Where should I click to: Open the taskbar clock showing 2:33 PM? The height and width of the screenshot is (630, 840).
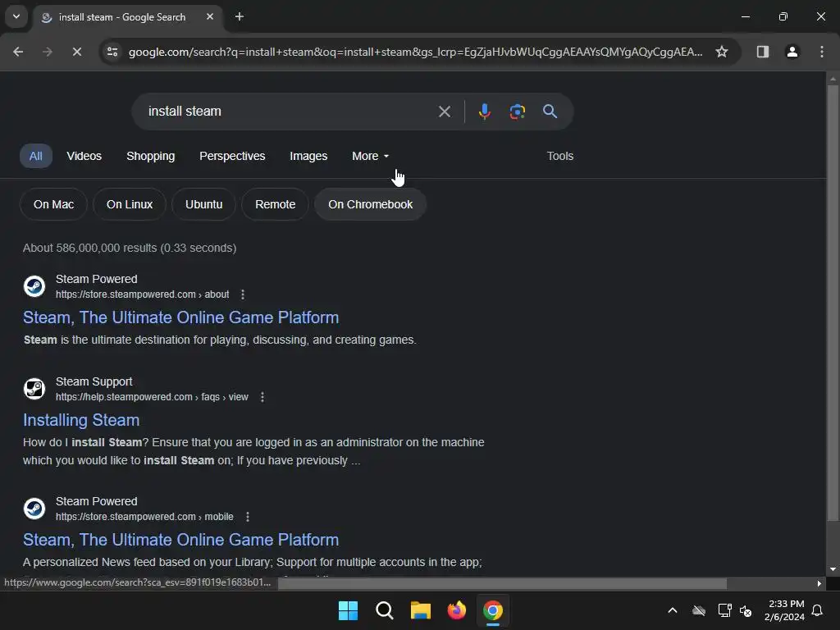tap(785, 610)
